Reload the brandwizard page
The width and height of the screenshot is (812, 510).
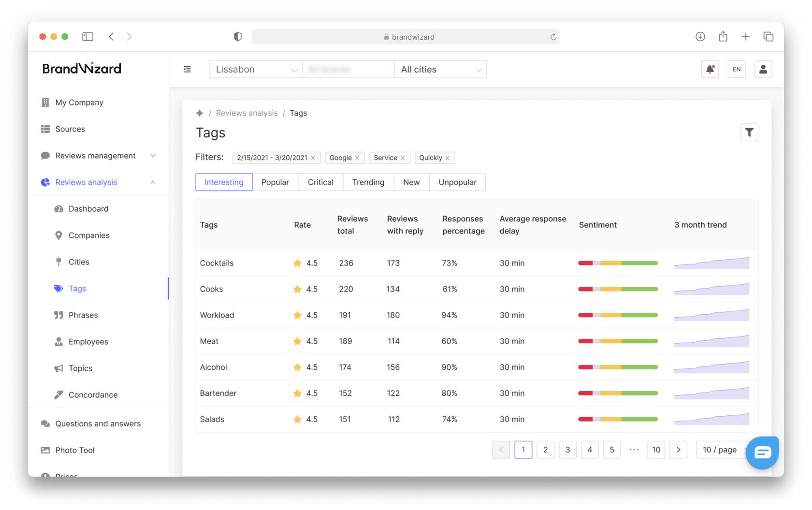point(553,37)
